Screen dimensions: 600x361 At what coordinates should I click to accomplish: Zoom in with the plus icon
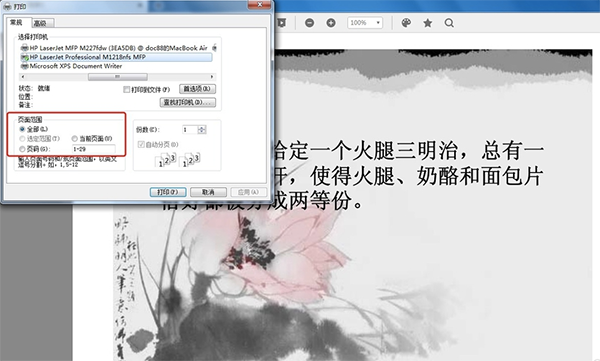(x=331, y=23)
